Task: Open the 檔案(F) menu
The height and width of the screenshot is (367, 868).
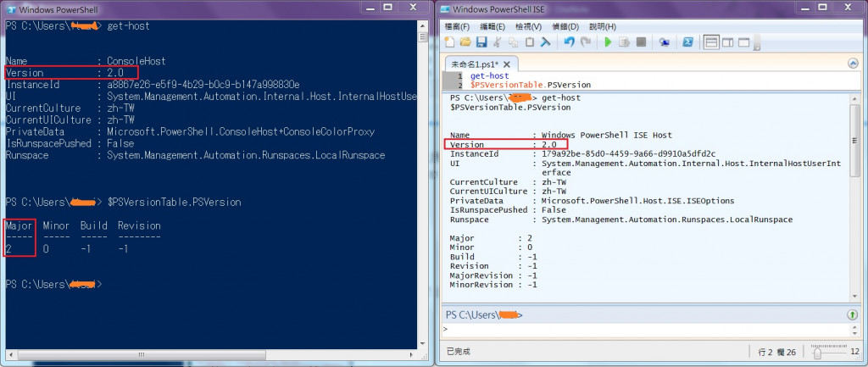Action: click(457, 26)
